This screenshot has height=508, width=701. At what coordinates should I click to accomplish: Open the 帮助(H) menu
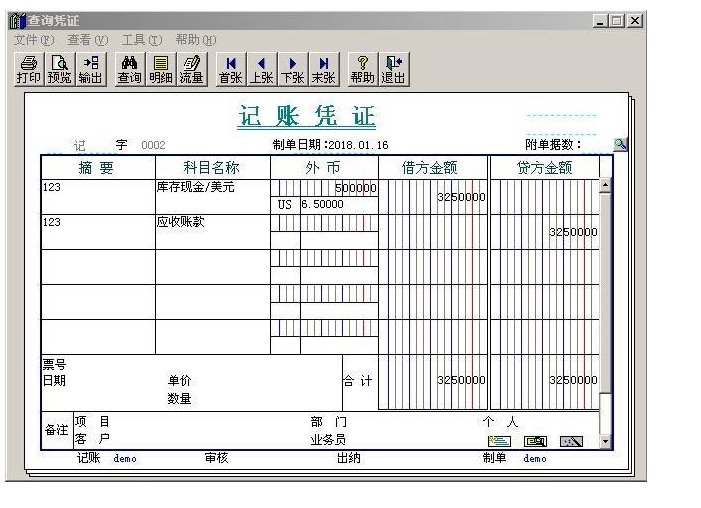point(196,40)
